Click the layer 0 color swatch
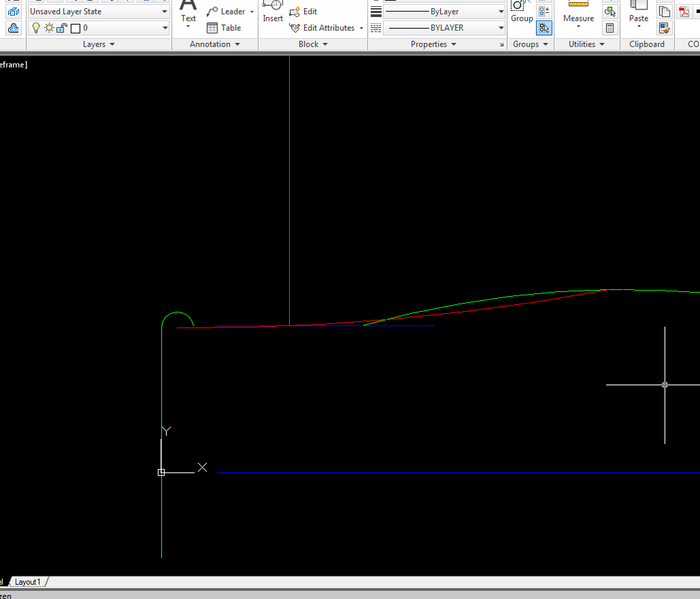This screenshot has width=700, height=599. coord(75,28)
